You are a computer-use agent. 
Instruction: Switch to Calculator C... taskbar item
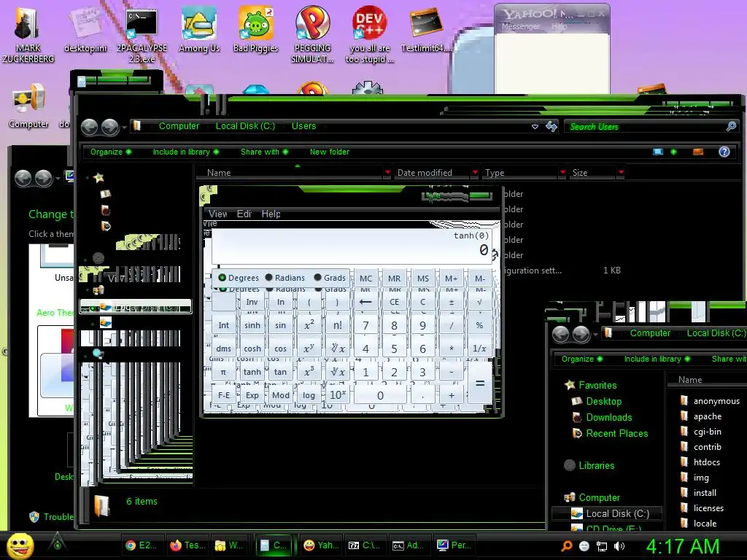coord(274,545)
